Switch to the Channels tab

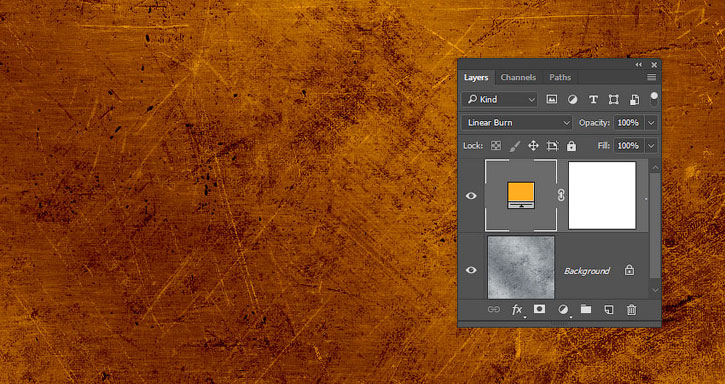[x=518, y=77]
